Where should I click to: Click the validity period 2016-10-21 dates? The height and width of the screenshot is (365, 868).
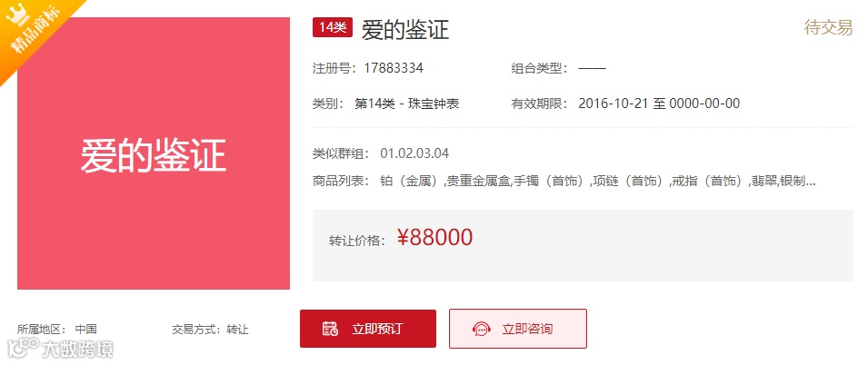[x=659, y=104]
